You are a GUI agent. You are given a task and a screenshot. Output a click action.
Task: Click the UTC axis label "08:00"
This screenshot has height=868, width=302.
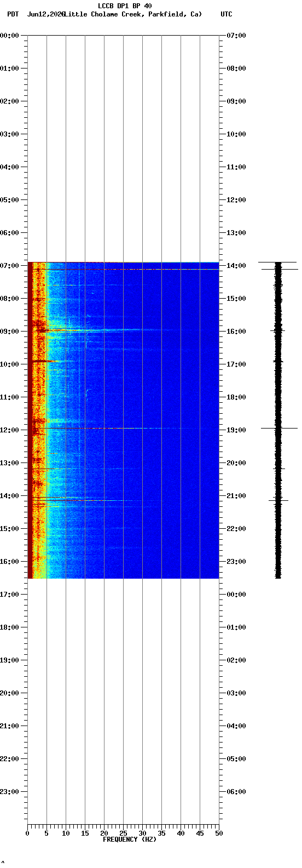pos(236,68)
